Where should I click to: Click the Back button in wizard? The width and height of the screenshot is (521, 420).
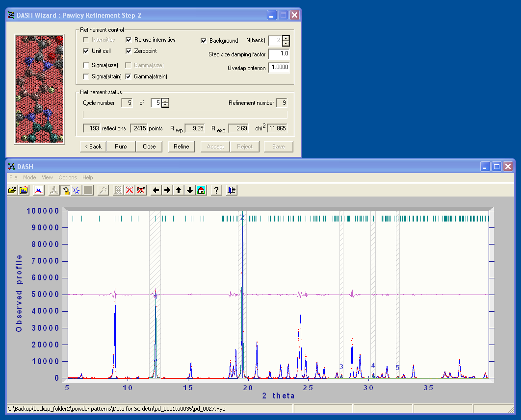[x=93, y=147]
